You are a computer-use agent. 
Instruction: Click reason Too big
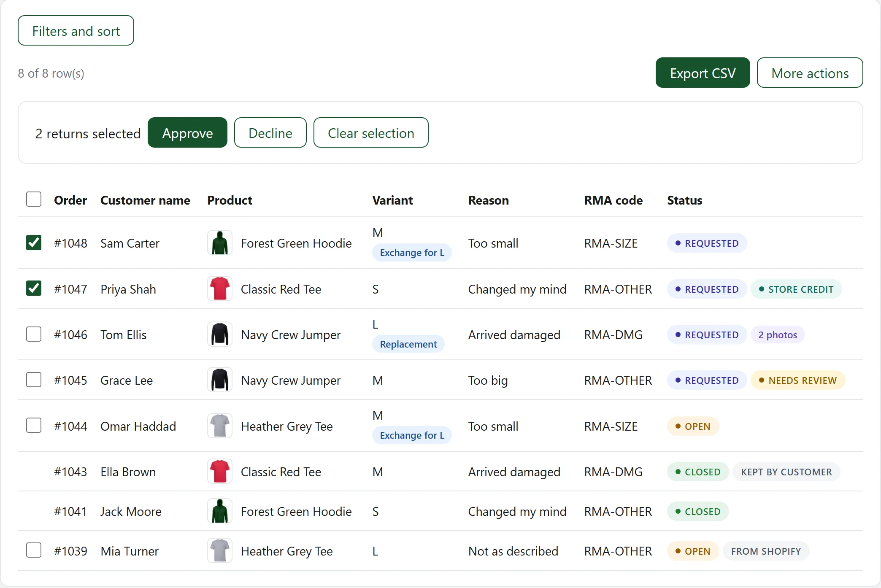point(488,380)
